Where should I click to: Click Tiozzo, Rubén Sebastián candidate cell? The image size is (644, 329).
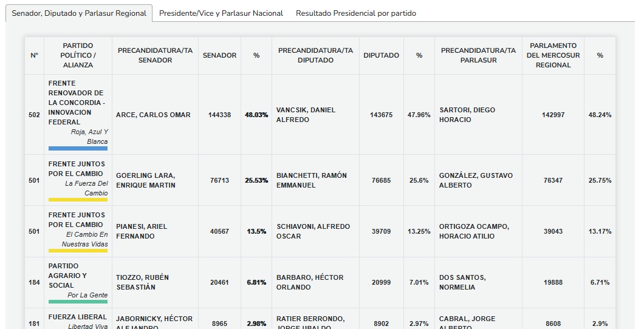[142, 282]
